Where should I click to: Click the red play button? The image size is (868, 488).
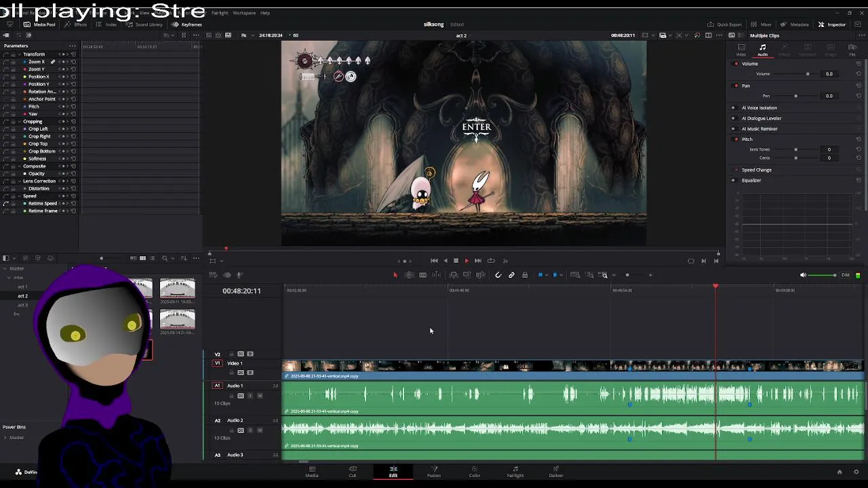point(467,261)
